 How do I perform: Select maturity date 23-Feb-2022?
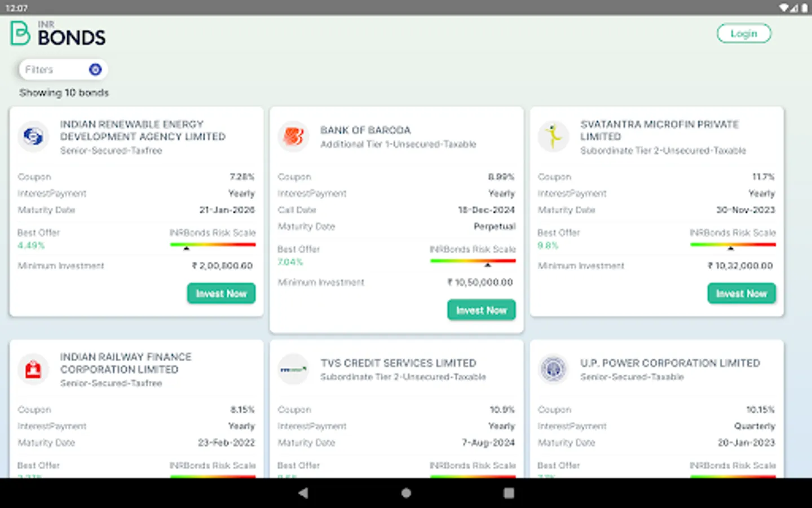tap(226, 443)
